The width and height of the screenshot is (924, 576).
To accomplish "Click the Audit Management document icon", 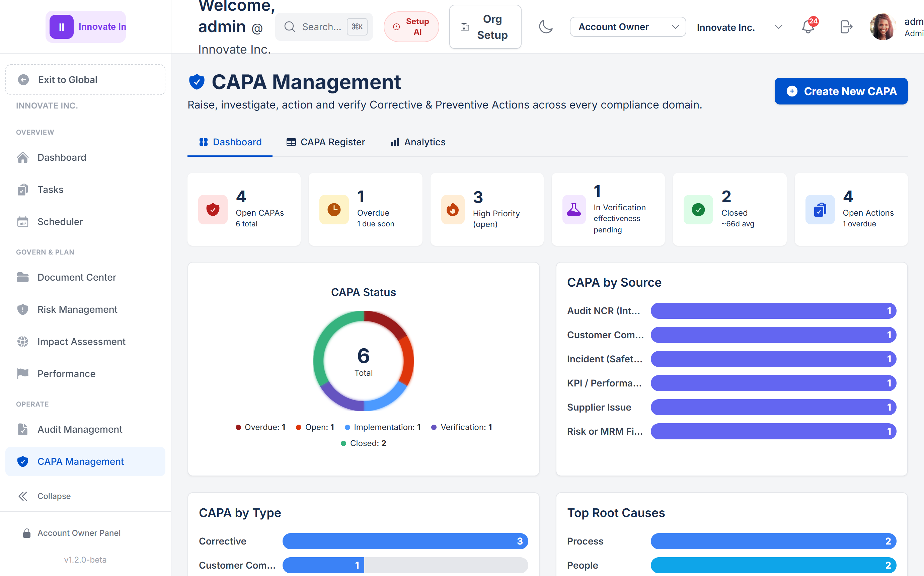I will (x=23, y=429).
